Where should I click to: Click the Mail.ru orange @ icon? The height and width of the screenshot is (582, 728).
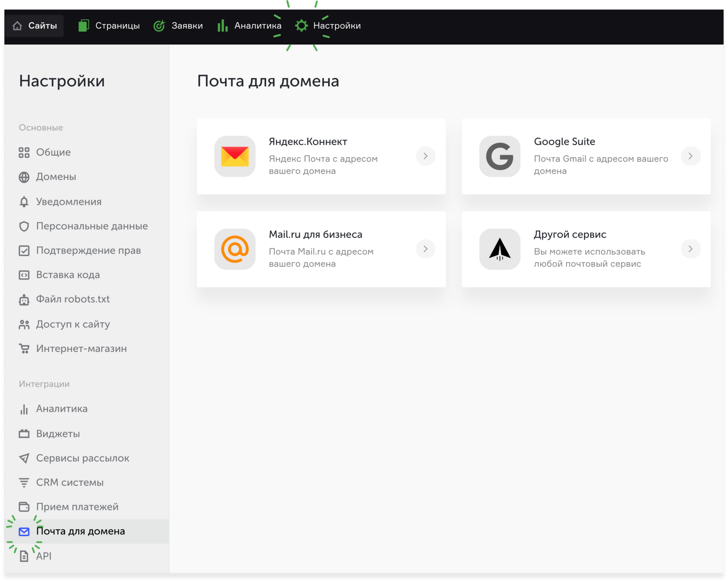235,249
